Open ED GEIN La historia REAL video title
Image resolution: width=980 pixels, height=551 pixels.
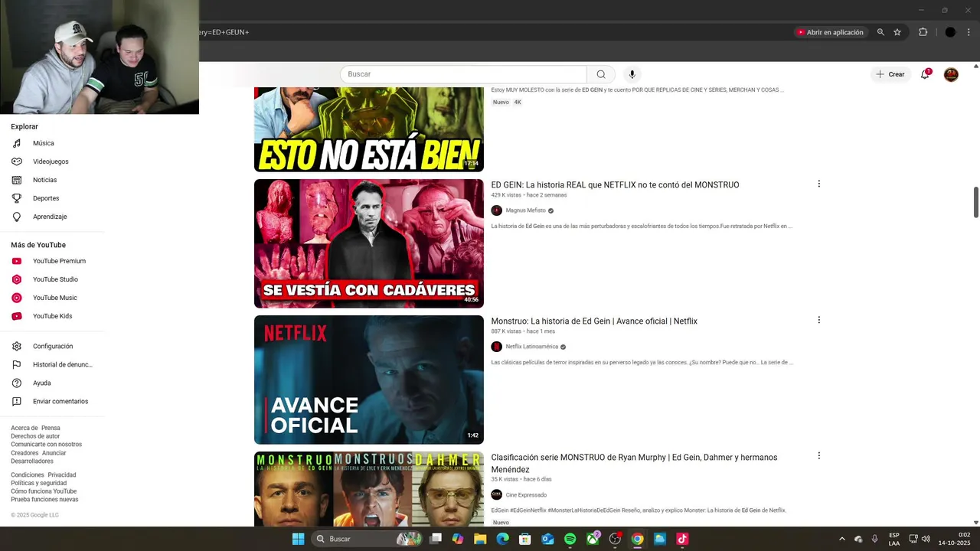click(615, 184)
